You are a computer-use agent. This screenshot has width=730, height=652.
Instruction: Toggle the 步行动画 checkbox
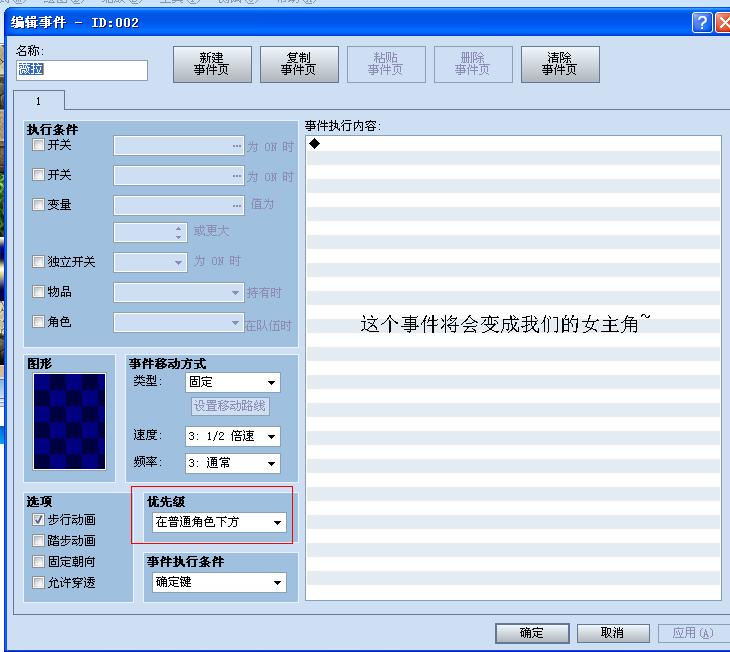(38, 519)
